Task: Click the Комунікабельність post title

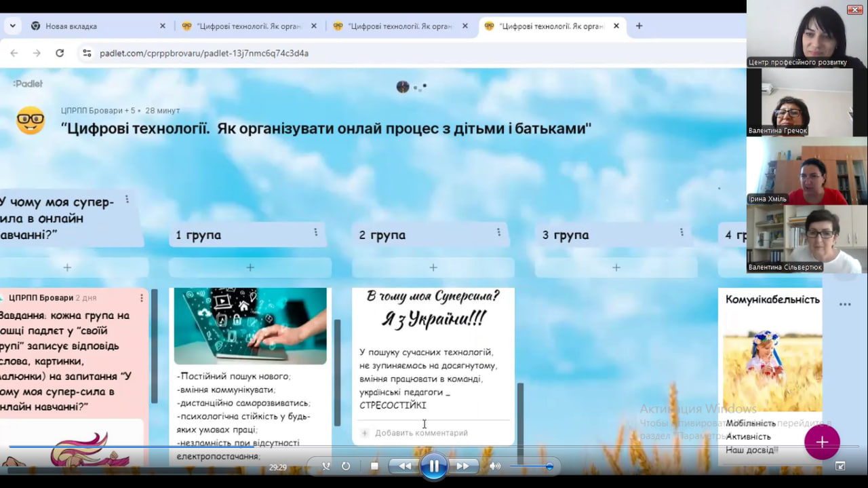Action: point(772,299)
